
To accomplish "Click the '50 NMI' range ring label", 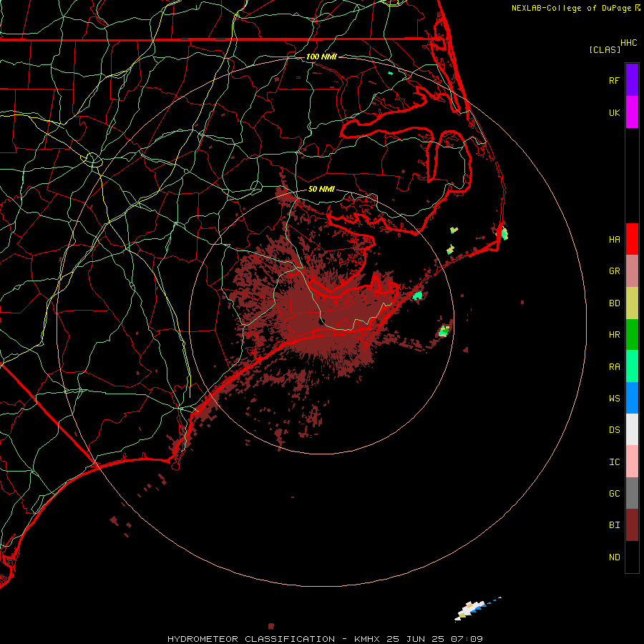I will tap(321, 190).
